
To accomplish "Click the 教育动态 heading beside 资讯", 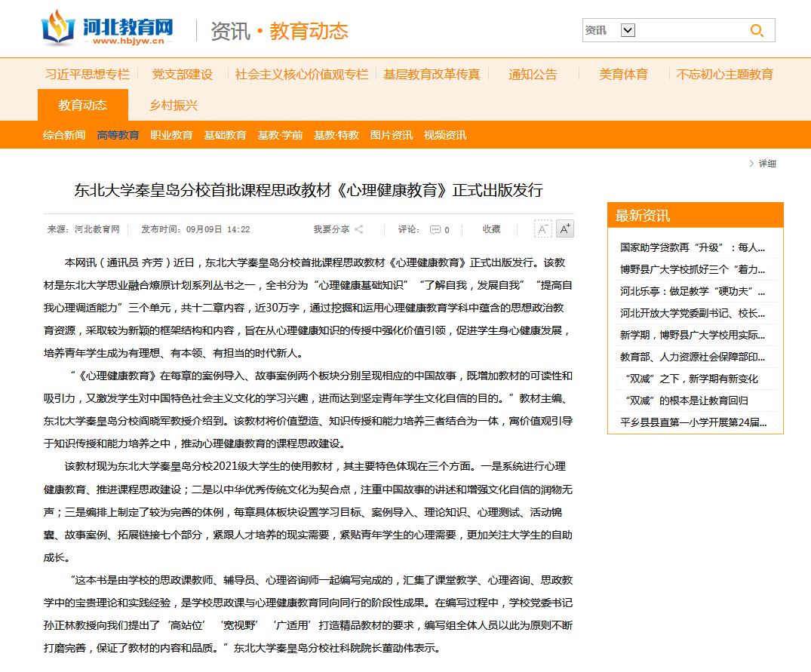I will point(309,31).
